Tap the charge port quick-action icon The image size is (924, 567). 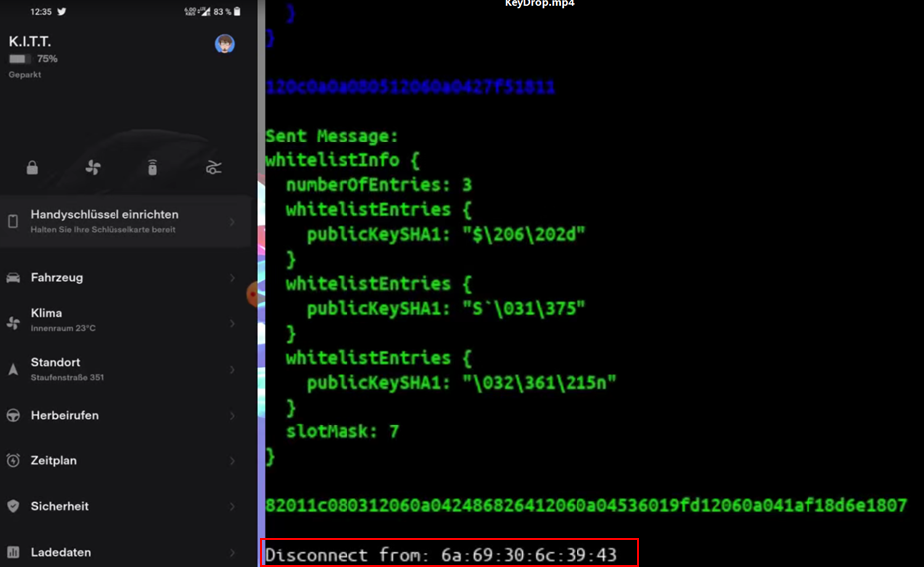click(152, 168)
